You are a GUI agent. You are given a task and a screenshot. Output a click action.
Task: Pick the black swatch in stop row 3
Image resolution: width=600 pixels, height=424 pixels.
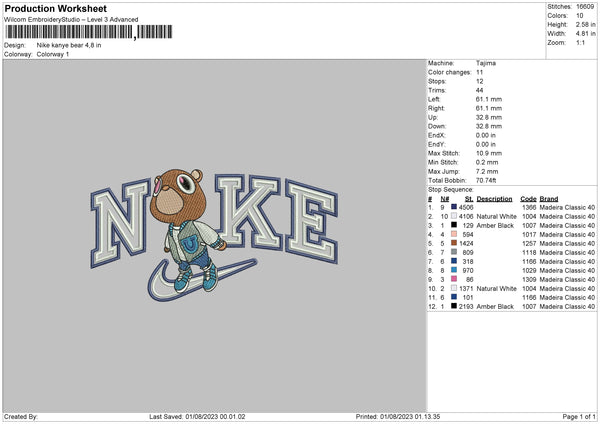(x=454, y=225)
